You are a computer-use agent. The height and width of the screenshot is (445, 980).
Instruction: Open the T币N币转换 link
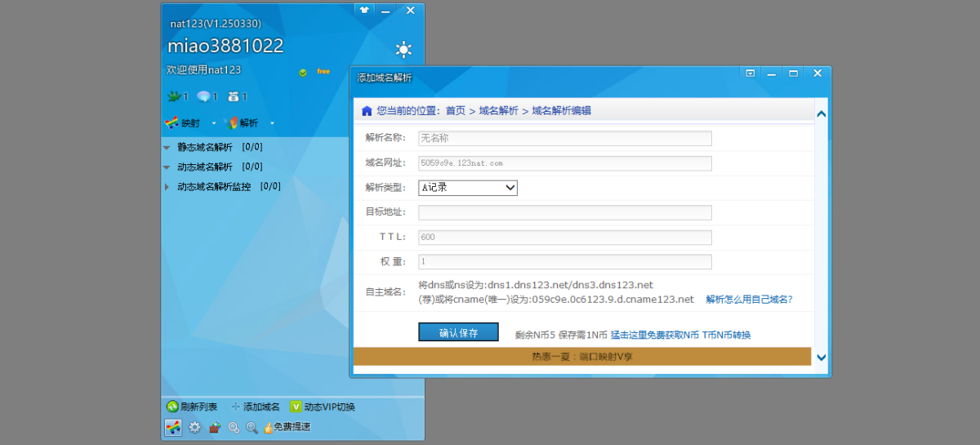coord(726,335)
